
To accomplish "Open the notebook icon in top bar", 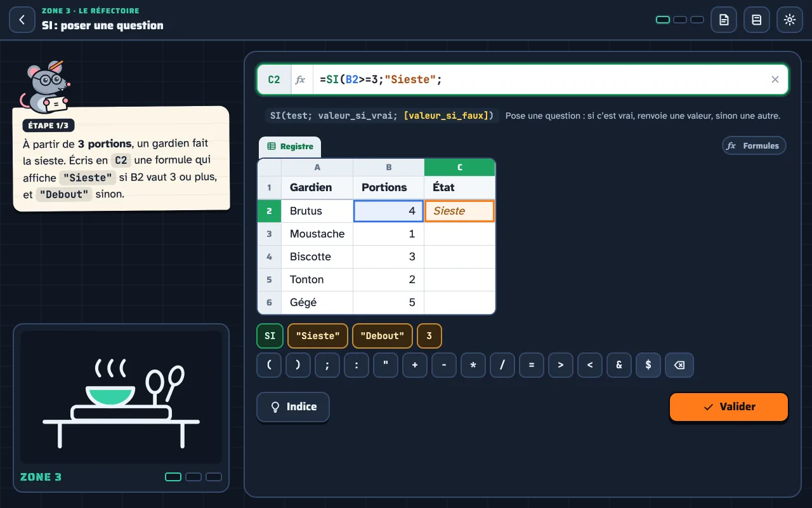I will (757, 20).
